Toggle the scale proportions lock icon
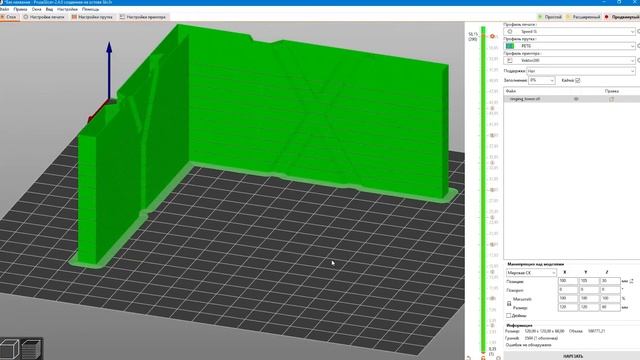 click(509, 303)
